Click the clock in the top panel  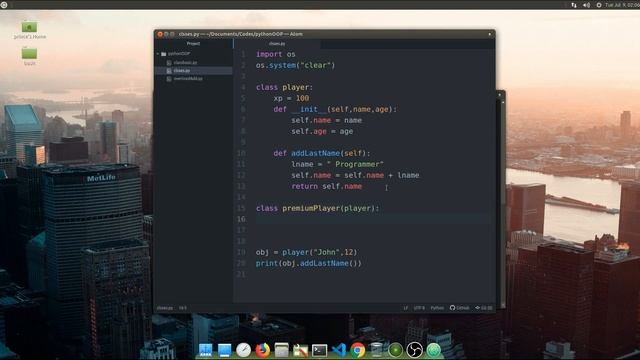coord(622,5)
